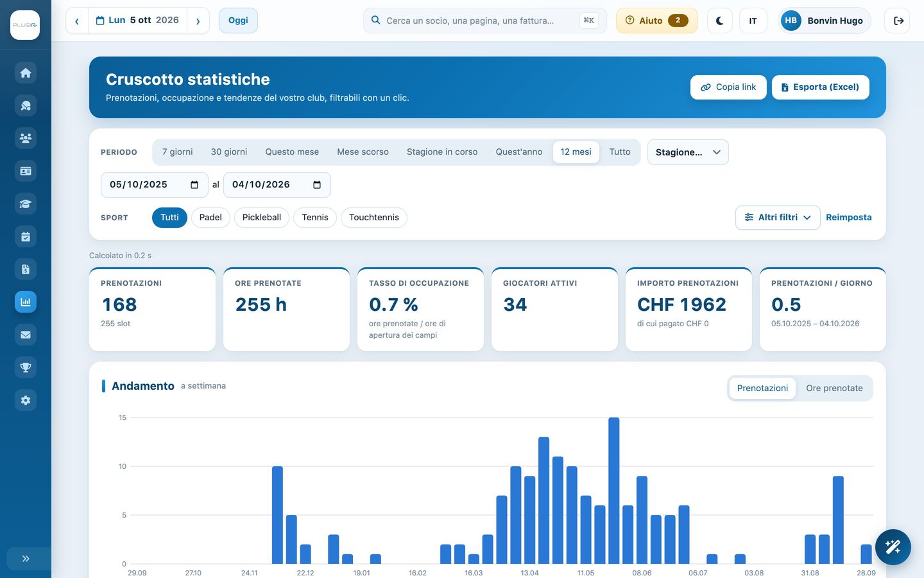Click the magic wand floating button
The height and width of the screenshot is (578, 924).
point(893,547)
